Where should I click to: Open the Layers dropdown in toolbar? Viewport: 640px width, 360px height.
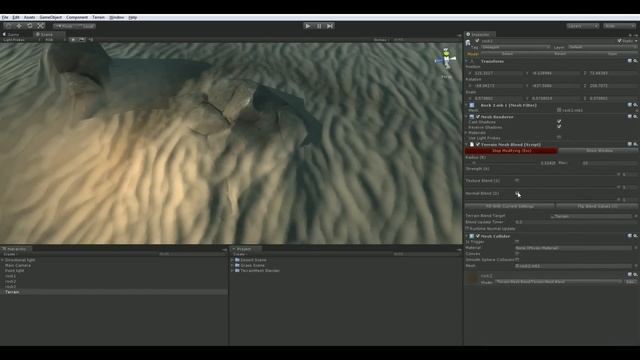click(x=582, y=26)
